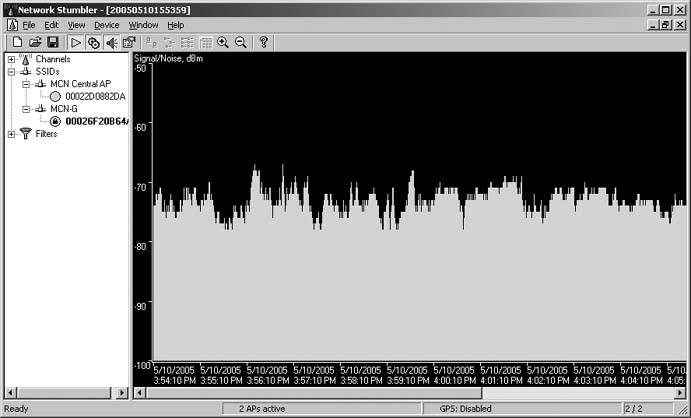Select access point 00022D0882DA
The height and width of the screenshot is (418, 691).
pyautogui.click(x=94, y=97)
